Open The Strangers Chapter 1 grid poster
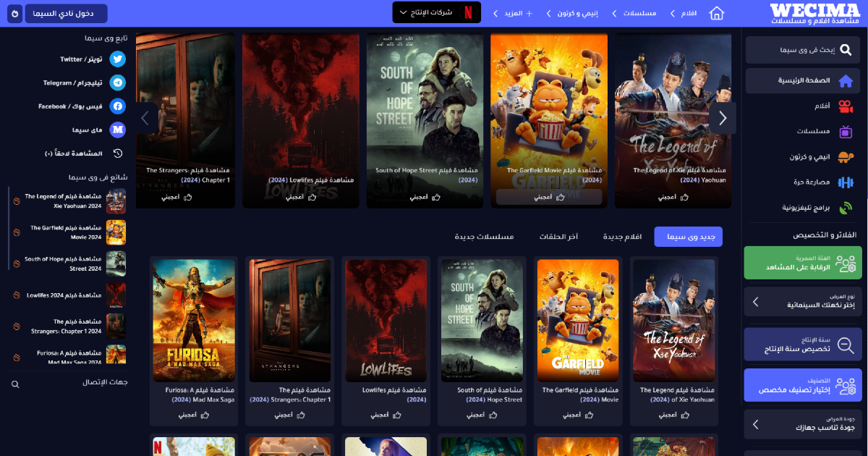The image size is (868, 456). point(290,321)
